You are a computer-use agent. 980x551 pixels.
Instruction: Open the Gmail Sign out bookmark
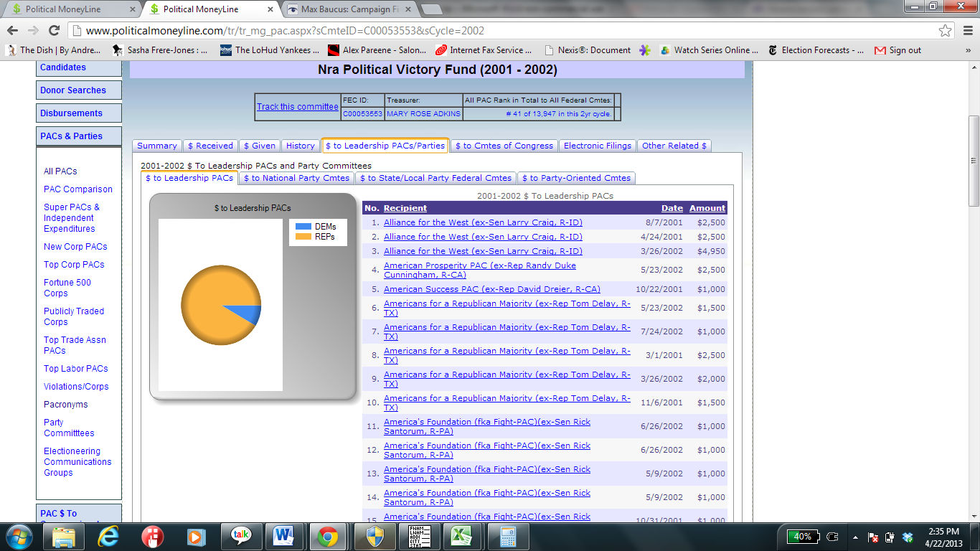click(x=897, y=50)
